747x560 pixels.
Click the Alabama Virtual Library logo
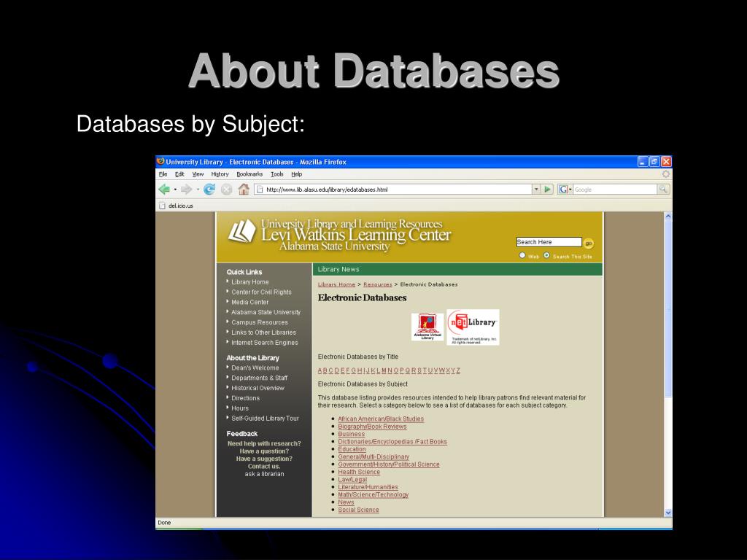427,327
